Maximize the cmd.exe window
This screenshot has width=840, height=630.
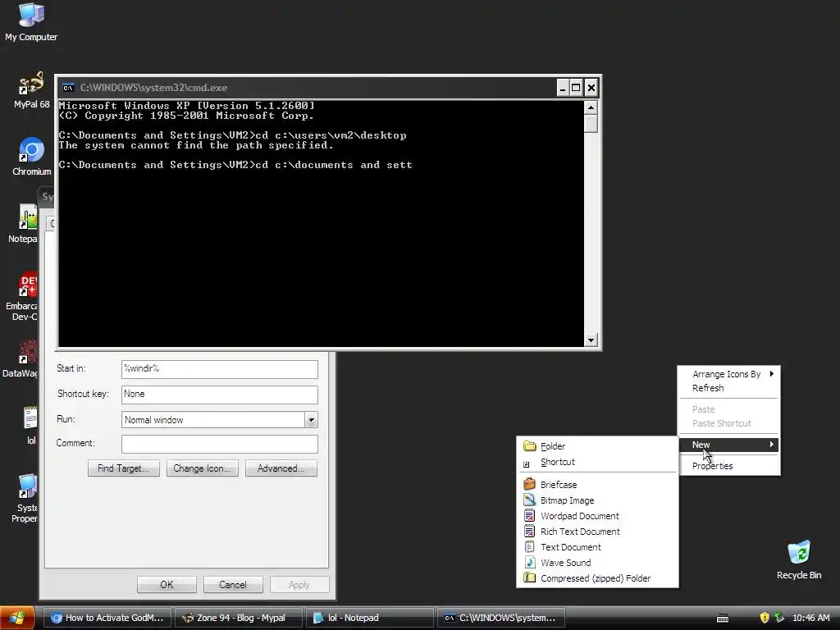(576, 87)
